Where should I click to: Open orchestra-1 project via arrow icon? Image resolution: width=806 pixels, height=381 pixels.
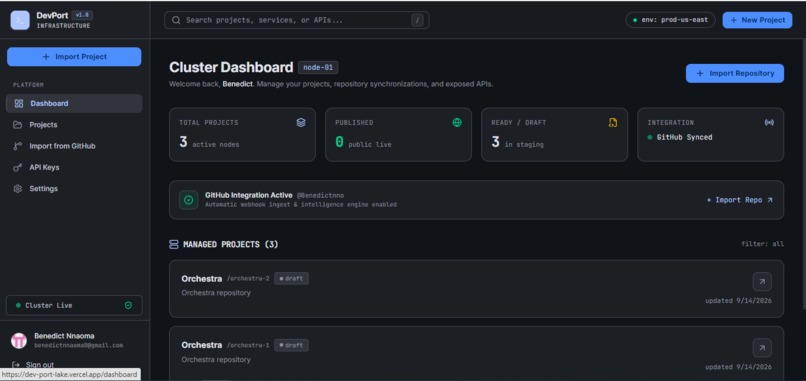pos(762,348)
